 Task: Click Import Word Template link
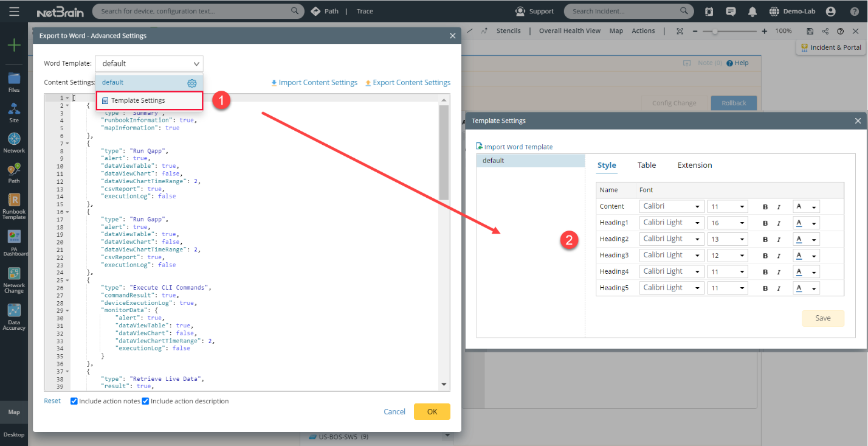pyautogui.click(x=514, y=147)
